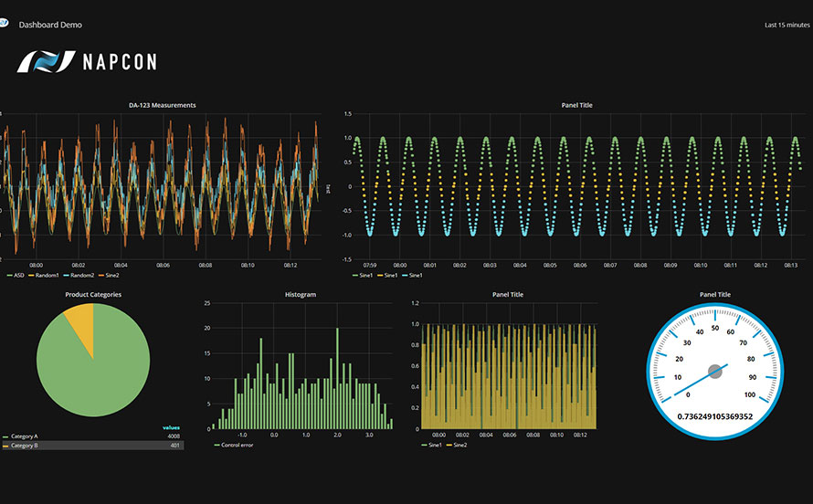Toggle Random1 series visibility in the legend
This screenshot has width=813, height=504.
coord(46,275)
